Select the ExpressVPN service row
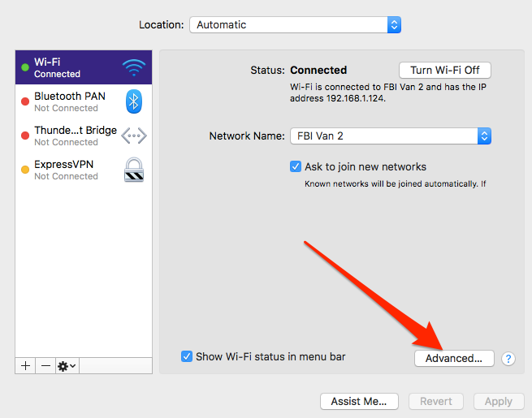The height and width of the screenshot is (418, 532). 84,170
